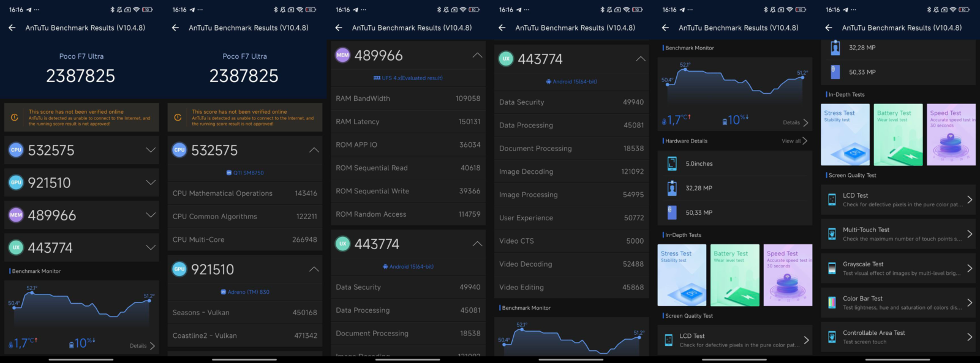The width and height of the screenshot is (980, 363).
Task: Open Controllable Area Test via its right arrow
Action: (970, 337)
